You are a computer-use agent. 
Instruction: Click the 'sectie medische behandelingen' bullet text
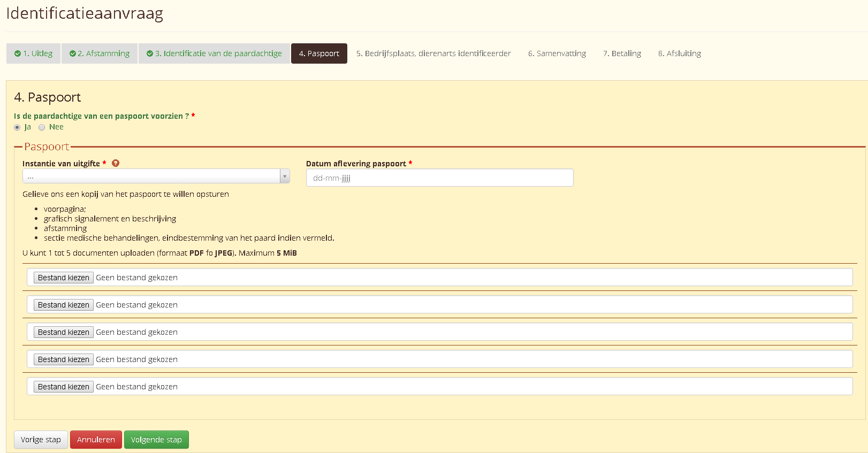click(189, 238)
